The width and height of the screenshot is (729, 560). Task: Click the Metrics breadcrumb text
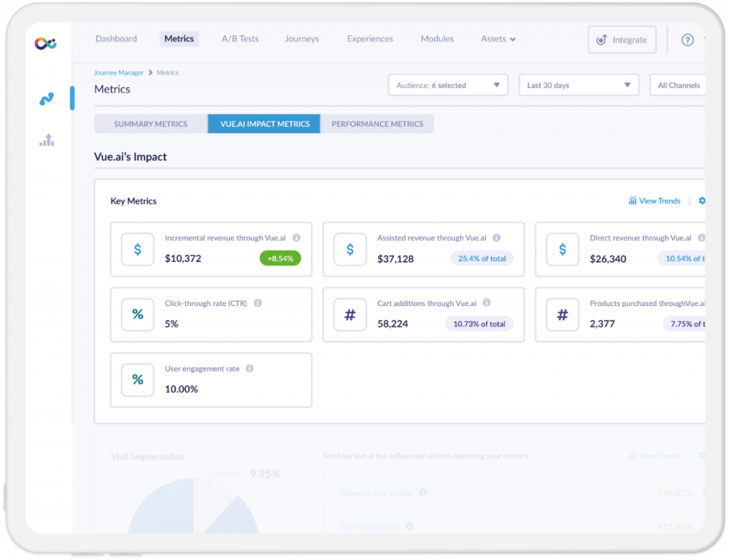click(167, 73)
